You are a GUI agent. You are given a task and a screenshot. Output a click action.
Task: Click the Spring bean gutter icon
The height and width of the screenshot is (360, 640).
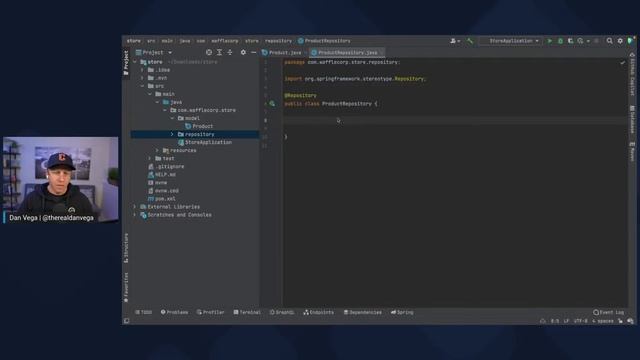point(272,104)
